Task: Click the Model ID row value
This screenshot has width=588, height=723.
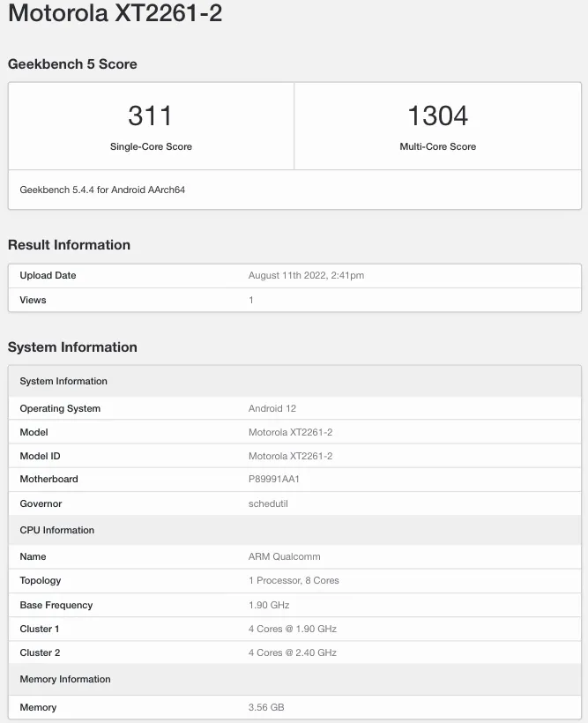Action: [291, 456]
